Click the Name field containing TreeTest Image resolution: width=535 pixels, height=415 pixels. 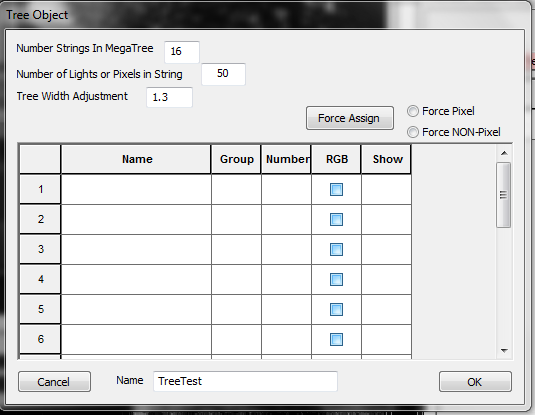tap(245, 381)
